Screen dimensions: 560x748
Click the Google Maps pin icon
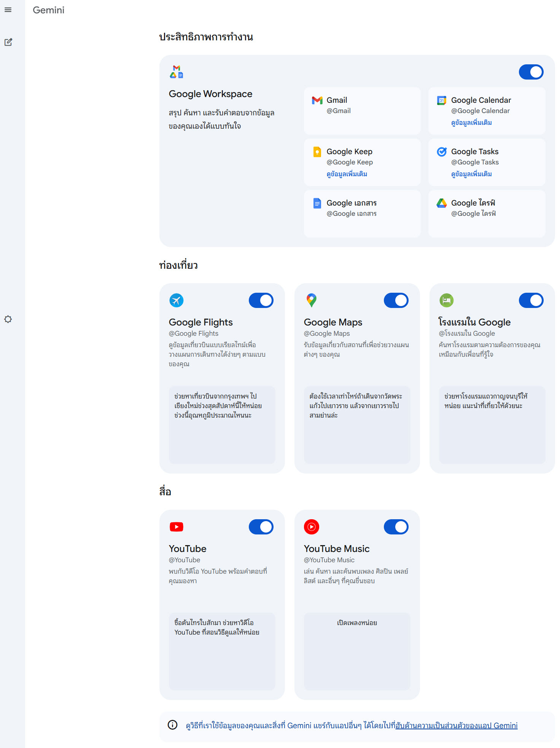312,300
